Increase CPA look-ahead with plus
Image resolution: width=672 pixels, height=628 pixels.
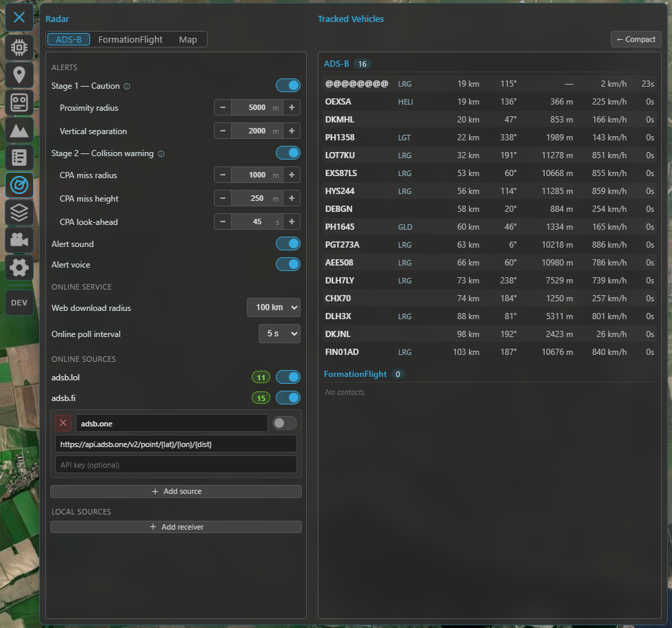tap(292, 221)
